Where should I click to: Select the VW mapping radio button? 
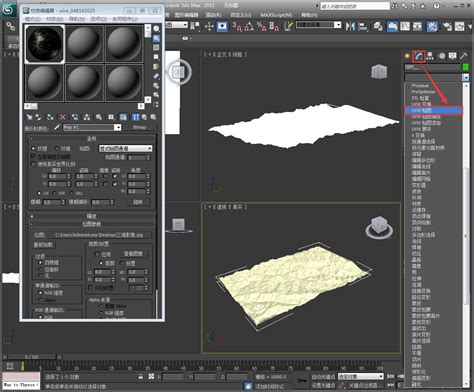click(54, 193)
